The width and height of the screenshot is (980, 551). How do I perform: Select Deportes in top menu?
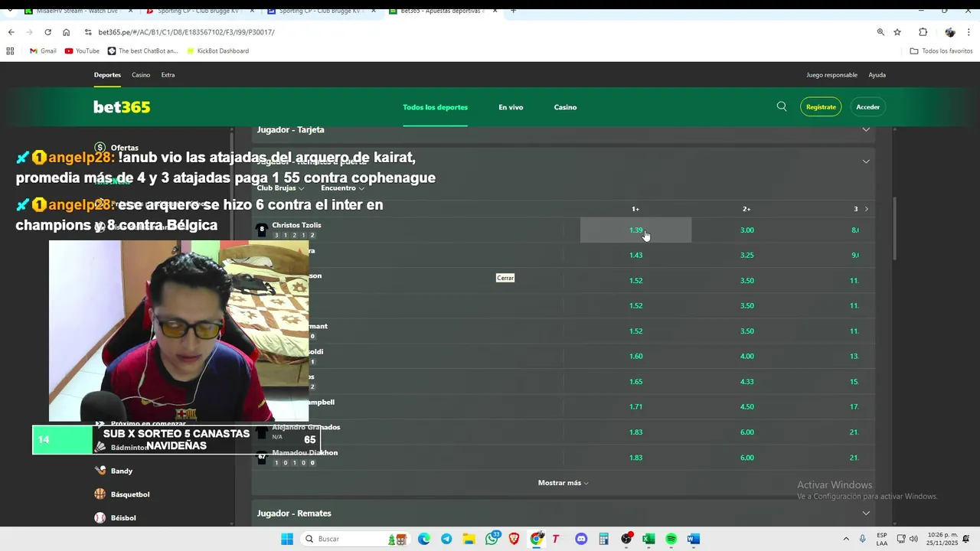tap(107, 75)
